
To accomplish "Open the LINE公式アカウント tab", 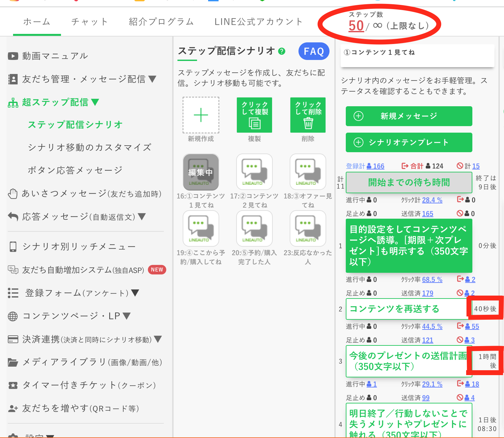I will [258, 22].
